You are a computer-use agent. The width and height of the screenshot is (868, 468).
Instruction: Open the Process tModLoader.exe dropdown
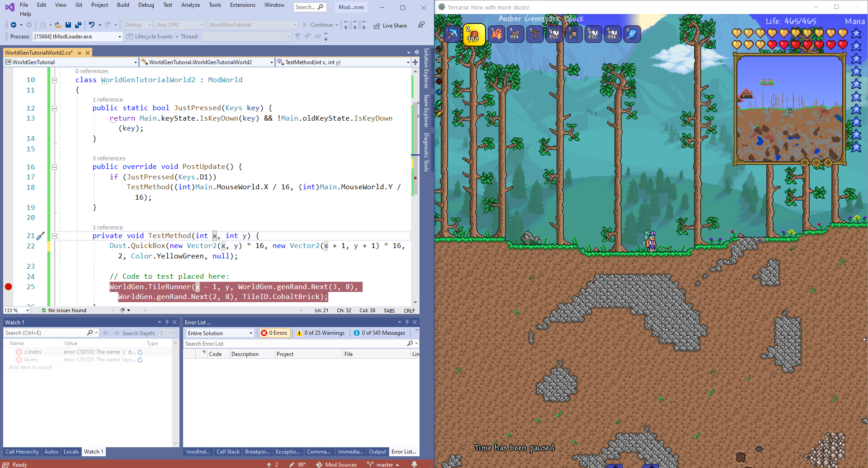click(120, 37)
